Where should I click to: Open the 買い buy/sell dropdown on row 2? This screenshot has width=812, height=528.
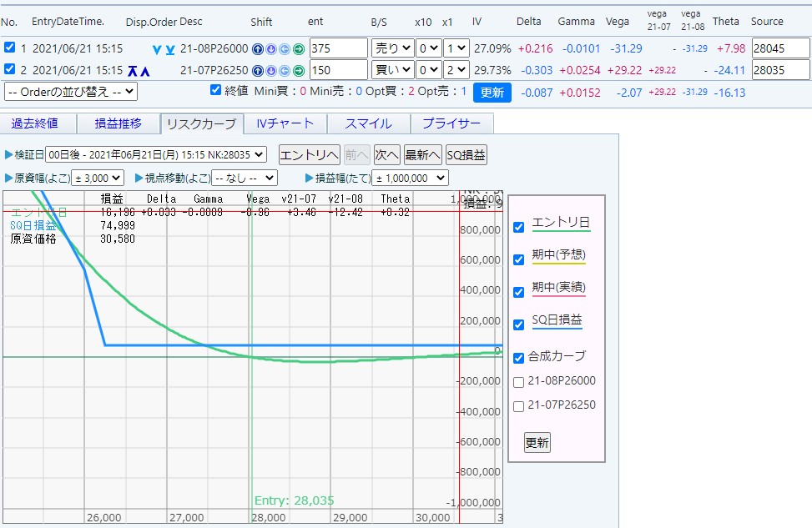click(x=392, y=70)
